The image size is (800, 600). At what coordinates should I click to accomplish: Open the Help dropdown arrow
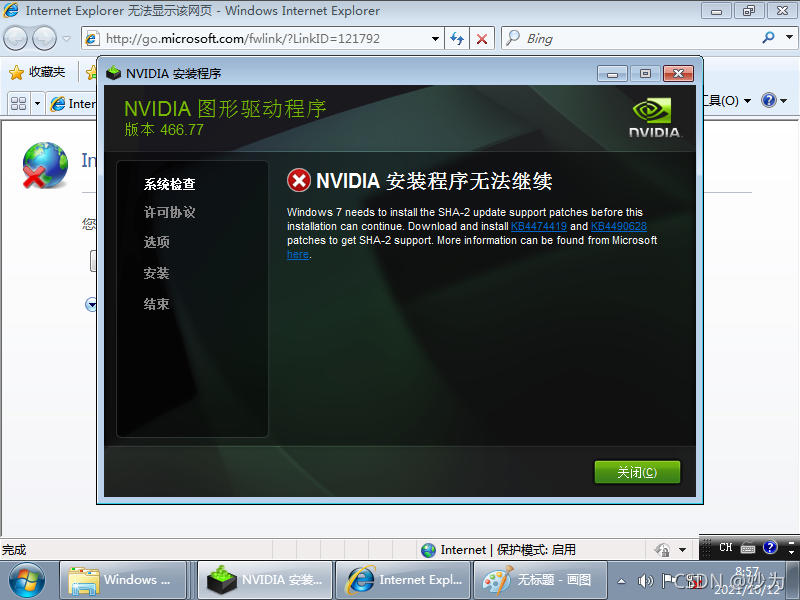tap(784, 101)
